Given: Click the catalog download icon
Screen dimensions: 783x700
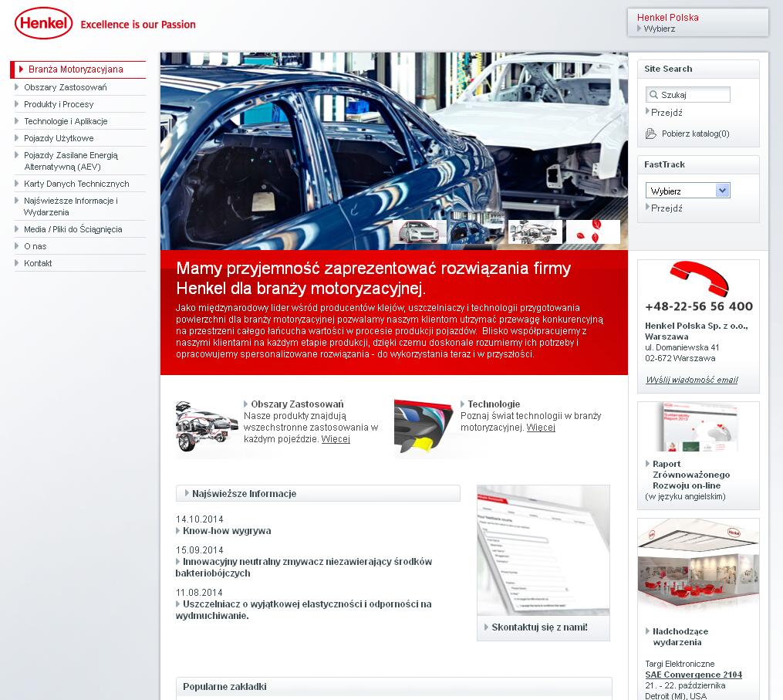Looking at the screenshot, I should pyautogui.click(x=650, y=134).
